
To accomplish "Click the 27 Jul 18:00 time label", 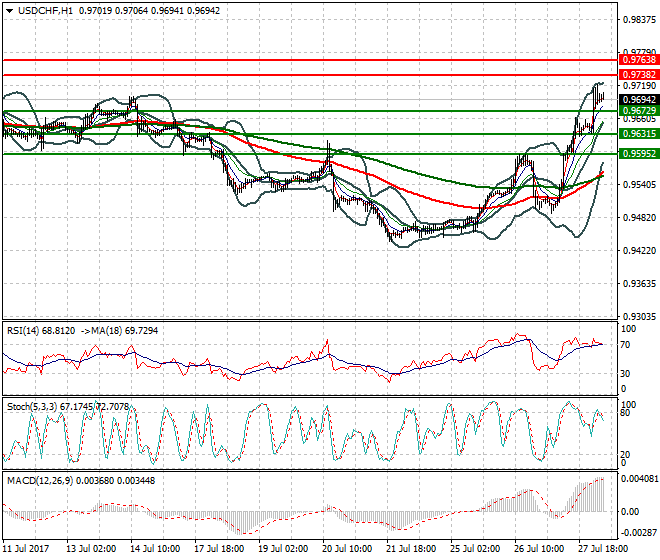I will pyautogui.click(x=603, y=549).
